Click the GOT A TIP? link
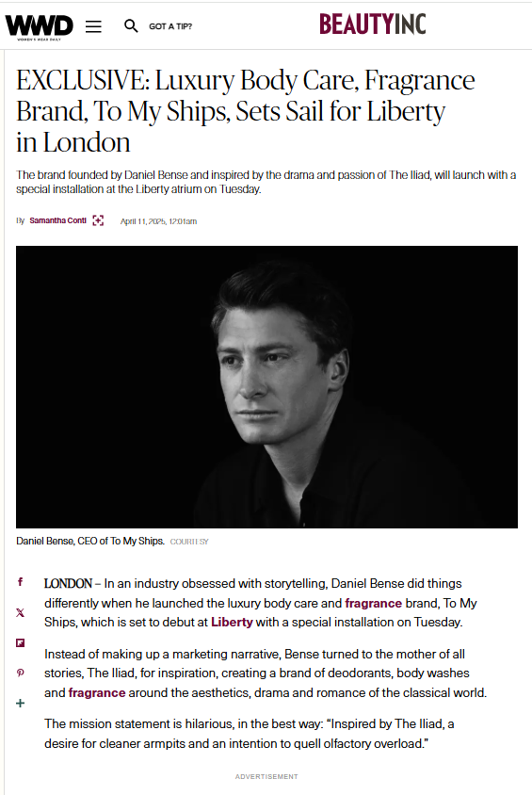The height and width of the screenshot is (795, 532). point(170,26)
